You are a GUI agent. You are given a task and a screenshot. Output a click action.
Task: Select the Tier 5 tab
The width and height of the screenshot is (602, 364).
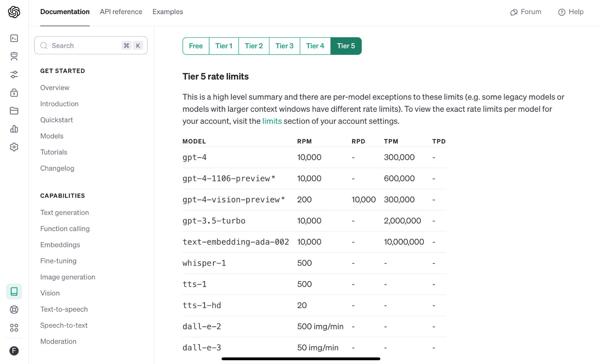pos(346,46)
